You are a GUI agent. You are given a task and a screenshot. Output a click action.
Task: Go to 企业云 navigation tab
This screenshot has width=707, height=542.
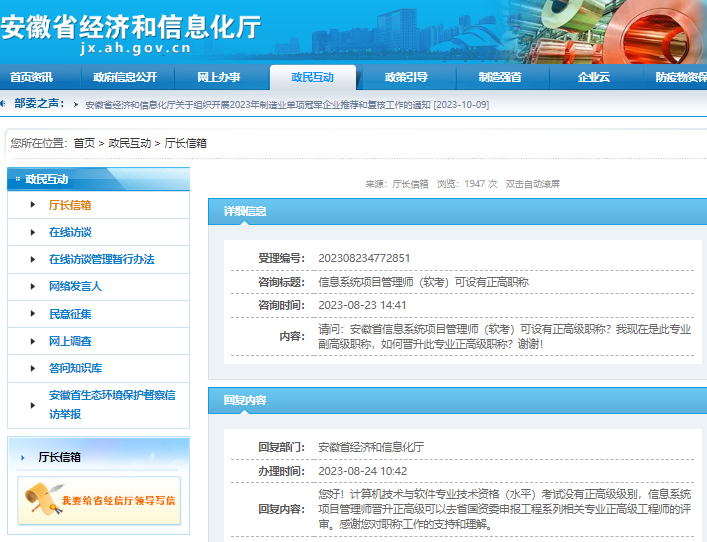(x=593, y=77)
